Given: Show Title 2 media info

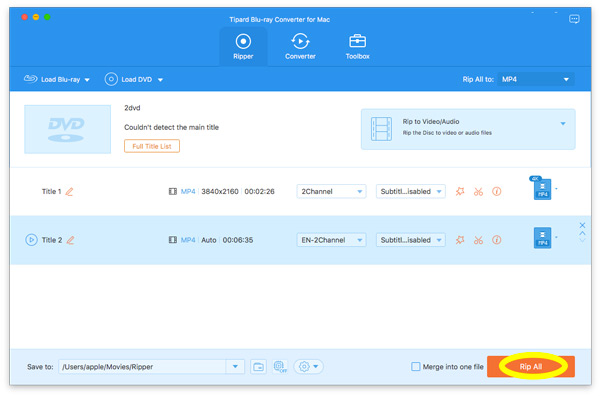Looking at the screenshot, I should click(497, 240).
